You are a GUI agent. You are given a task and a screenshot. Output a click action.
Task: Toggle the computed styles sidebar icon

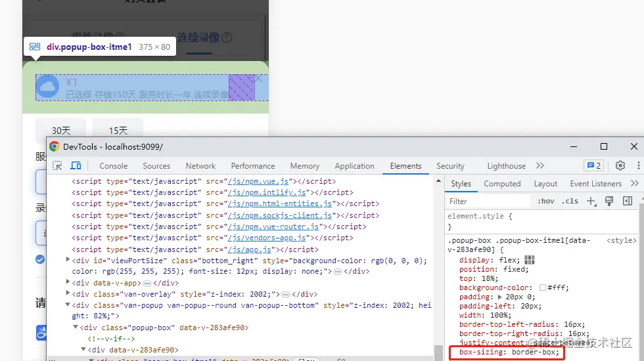(628, 201)
